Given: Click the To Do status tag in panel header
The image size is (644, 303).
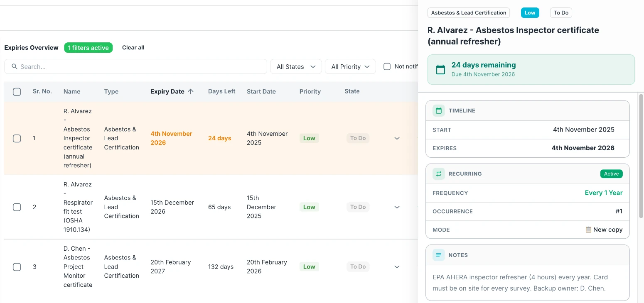Looking at the screenshot, I should [561, 13].
